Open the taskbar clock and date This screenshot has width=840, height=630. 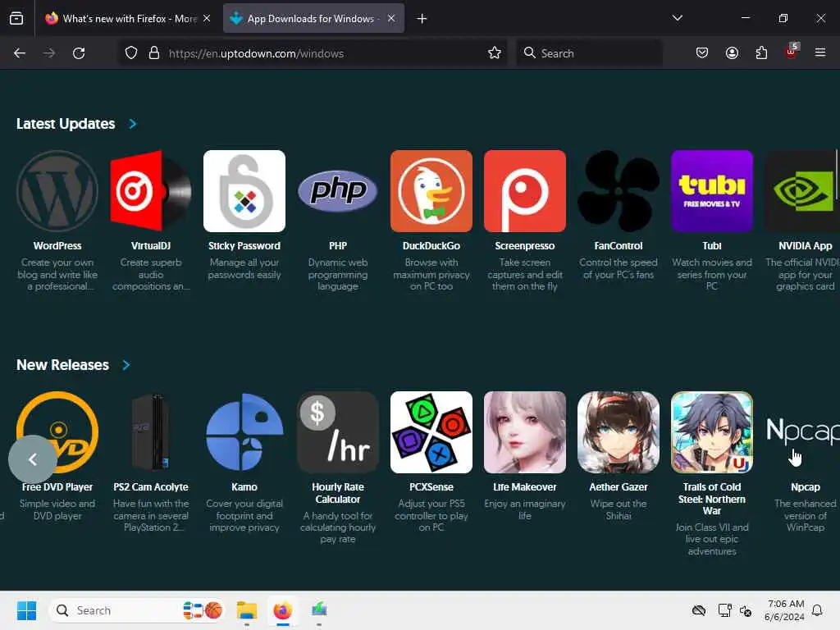(785, 610)
